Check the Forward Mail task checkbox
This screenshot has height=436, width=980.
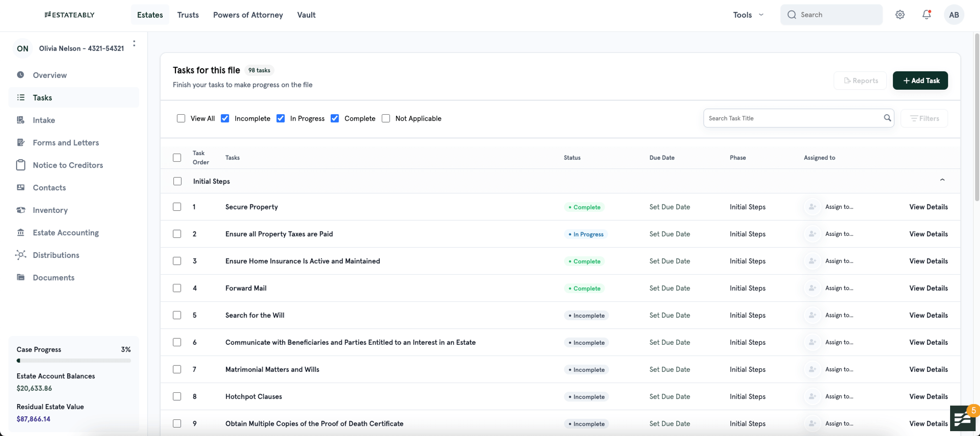[x=177, y=288]
